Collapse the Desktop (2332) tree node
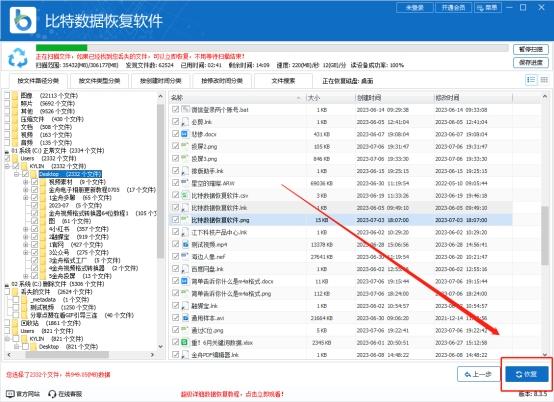The height and width of the screenshot is (402, 554). [x=16, y=174]
